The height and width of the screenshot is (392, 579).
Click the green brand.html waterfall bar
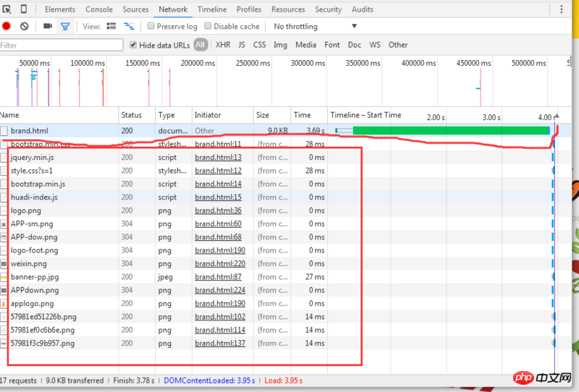pyautogui.click(x=450, y=131)
